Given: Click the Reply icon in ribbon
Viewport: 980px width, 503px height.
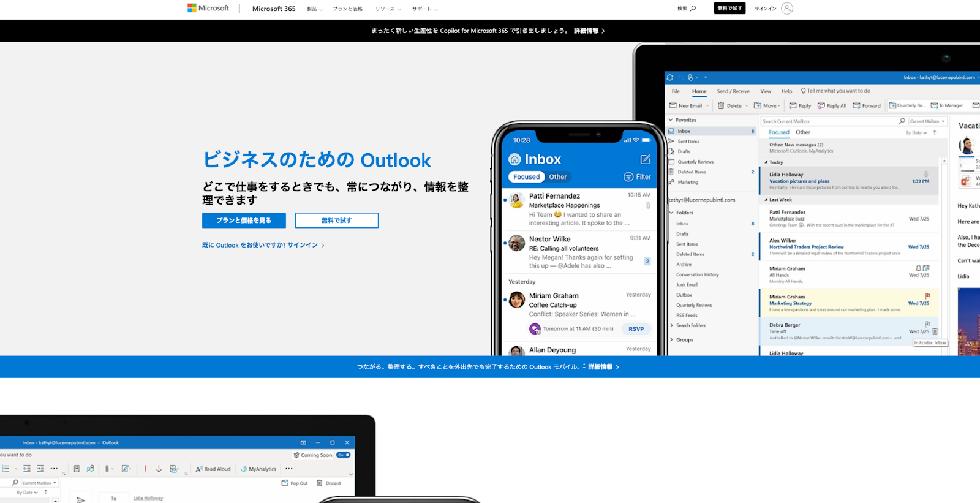Looking at the screenshot, I should pos(793,105).
